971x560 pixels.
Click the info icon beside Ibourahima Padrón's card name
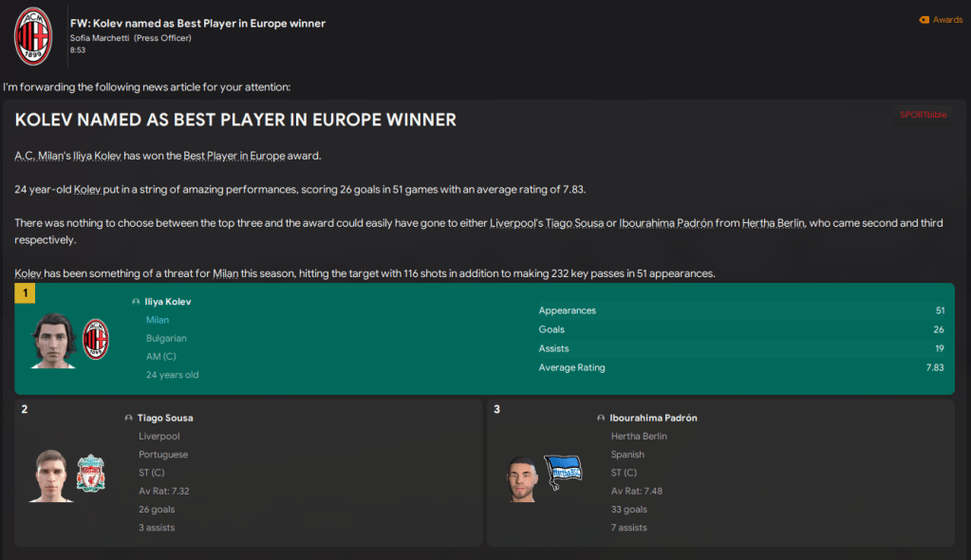tap(601, 418)
